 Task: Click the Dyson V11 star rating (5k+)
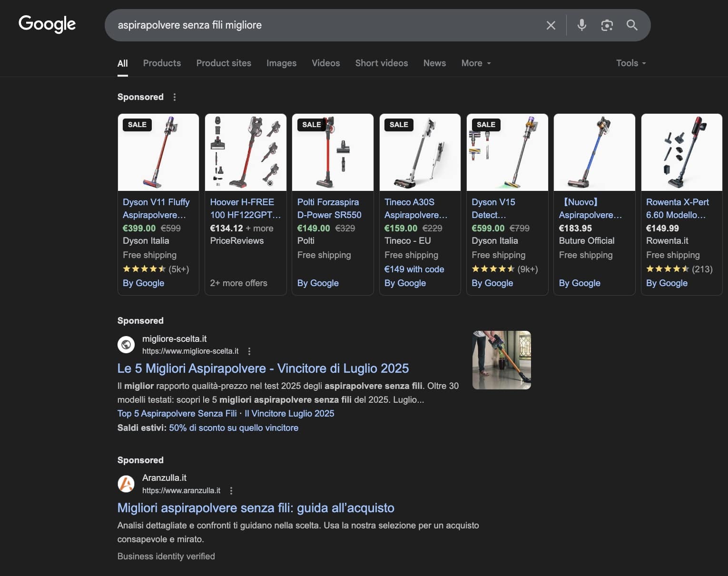156,269
